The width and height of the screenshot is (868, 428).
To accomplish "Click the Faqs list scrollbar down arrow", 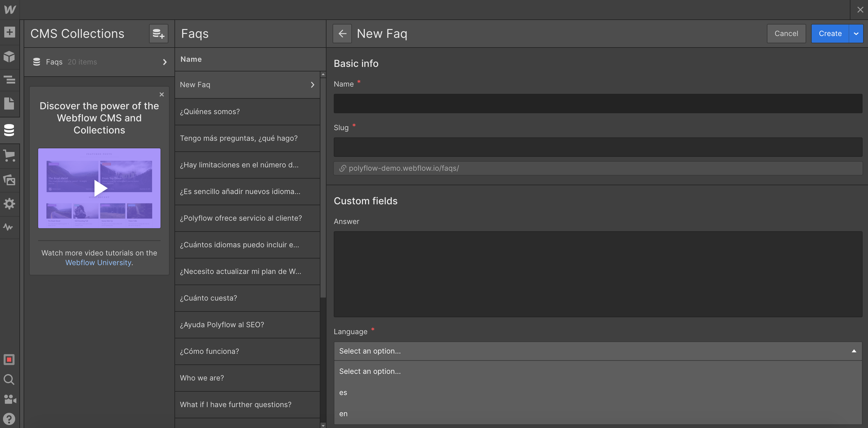I will pos(323,425).
